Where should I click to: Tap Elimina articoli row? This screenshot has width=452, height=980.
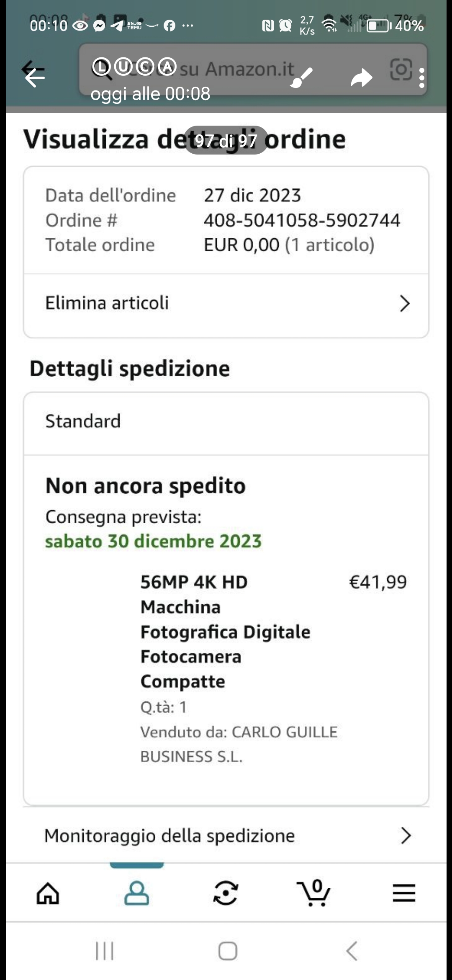pyautogui.click(x=107, y=303)
